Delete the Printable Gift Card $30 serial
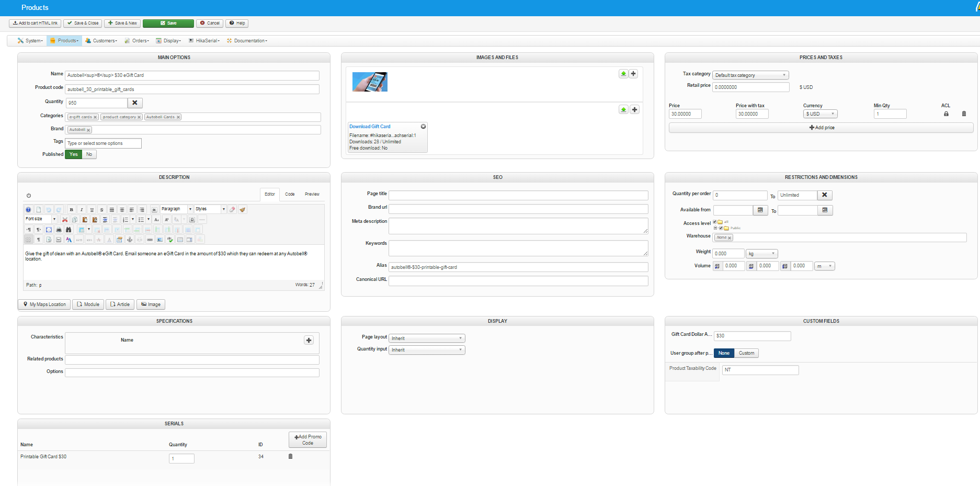 pyautogui.click(x=291, y=456)
